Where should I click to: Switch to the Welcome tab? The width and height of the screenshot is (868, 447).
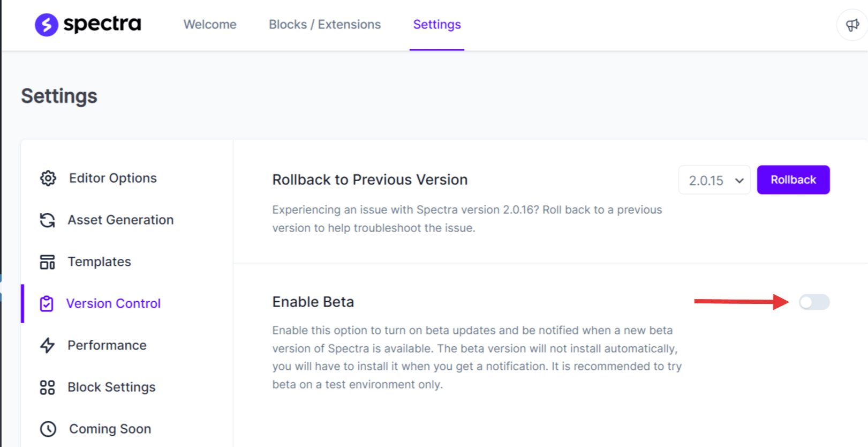(x=210, y=25)
